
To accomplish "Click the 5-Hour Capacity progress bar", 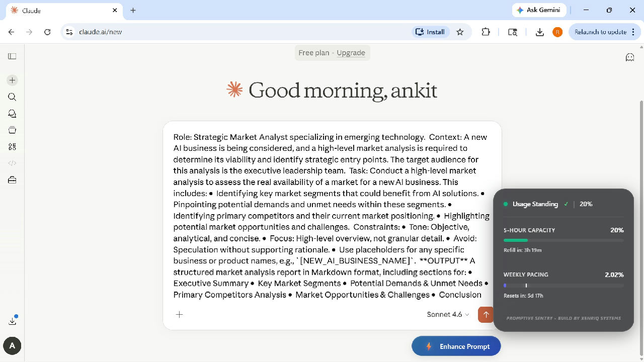I will (x=563, y=240).
